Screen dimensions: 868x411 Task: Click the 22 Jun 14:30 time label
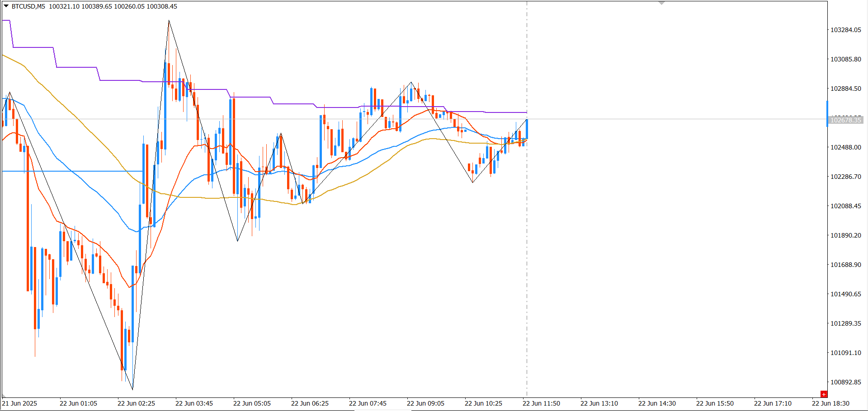click(657, 403)
